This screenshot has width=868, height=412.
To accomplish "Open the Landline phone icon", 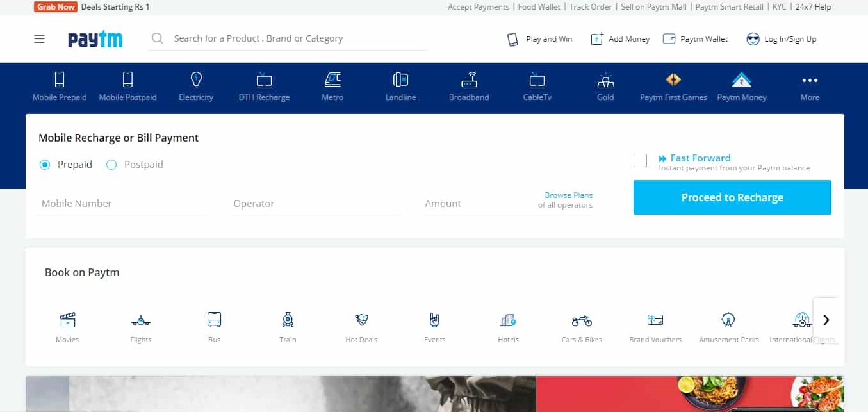I will (400, 79).
